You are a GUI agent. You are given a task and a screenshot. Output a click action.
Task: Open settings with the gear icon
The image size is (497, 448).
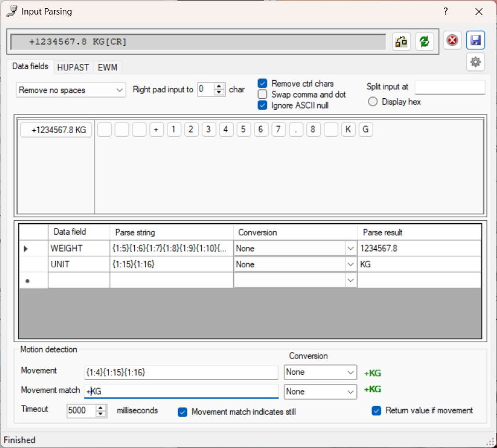[475, 62]
